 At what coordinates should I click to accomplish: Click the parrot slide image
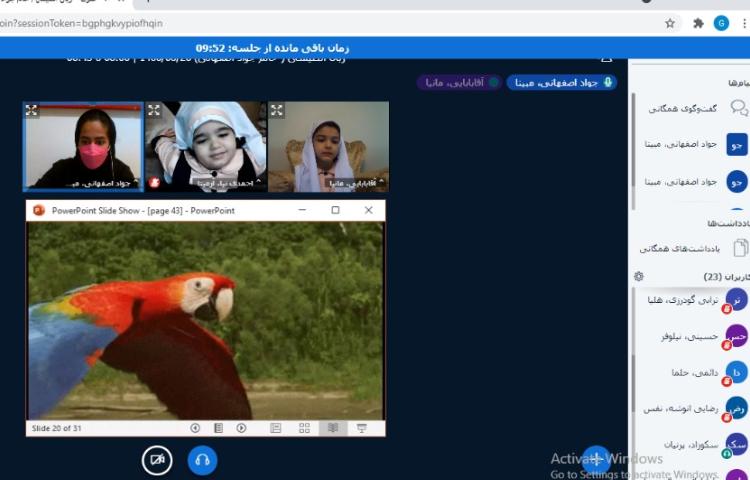[x=205, y=321]
